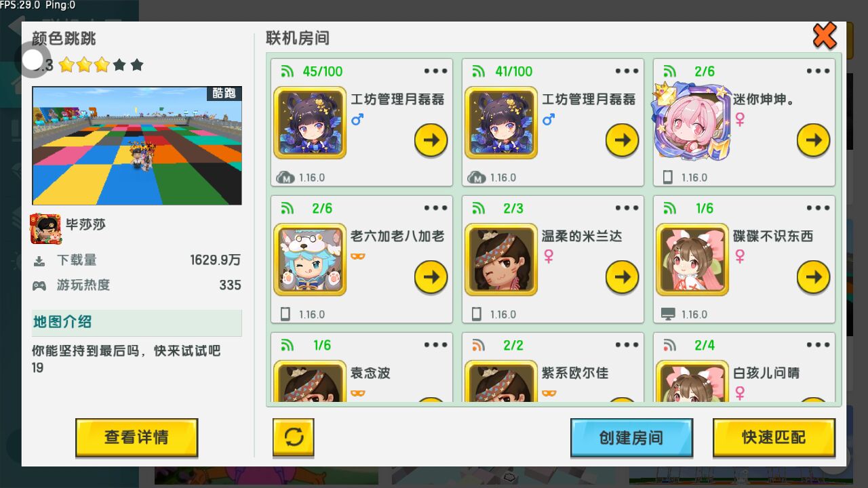Screen dimensions: 868x488
Task: Open the 颜色跳跳 map preview thumbnail
Action: point(137,146)
